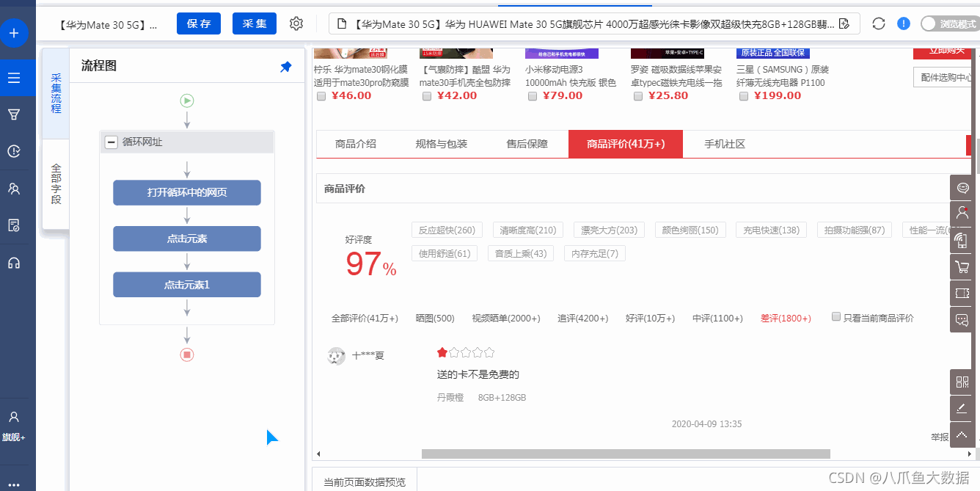Click the headset support icon
The image size is (980, 491).
coord(14,263)
